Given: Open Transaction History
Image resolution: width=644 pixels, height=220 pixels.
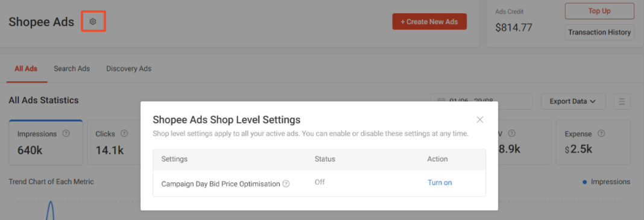Looking at the screenshot, I should 599,32.
